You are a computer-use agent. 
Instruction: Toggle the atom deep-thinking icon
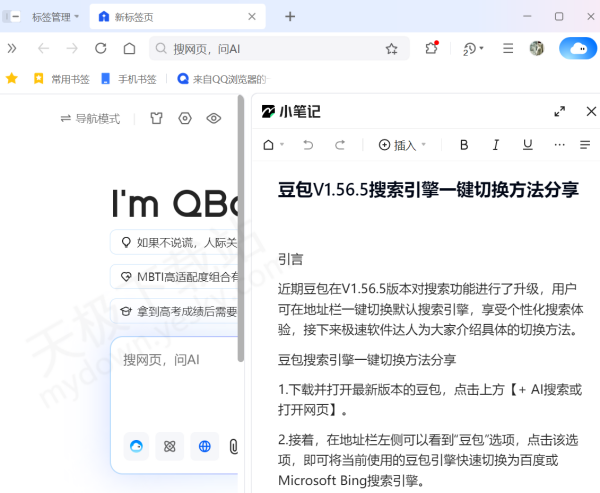170,446
